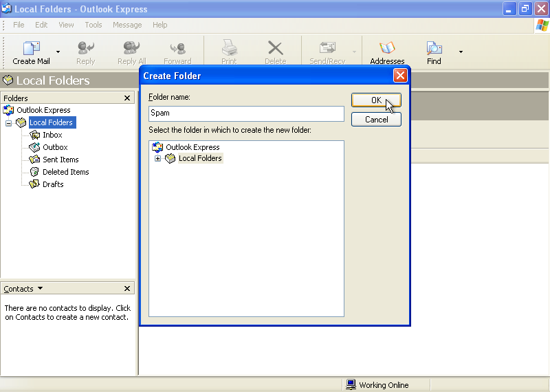The width and height of the screenshot is (550, 392).
Task: Open the Contacts dropdown menu
Action: 40,288
